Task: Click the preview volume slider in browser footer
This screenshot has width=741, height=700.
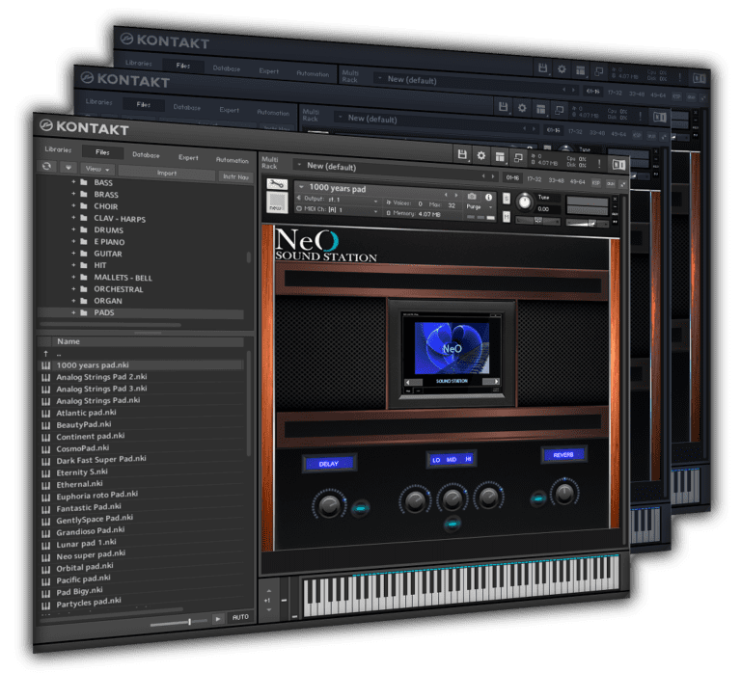Action: [178, 623]
